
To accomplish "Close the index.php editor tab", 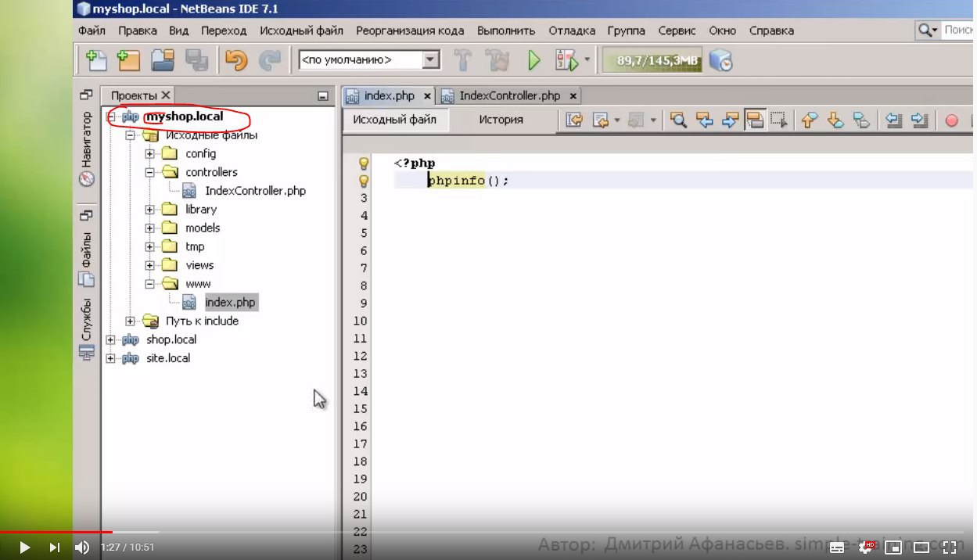I will point(428,96).
